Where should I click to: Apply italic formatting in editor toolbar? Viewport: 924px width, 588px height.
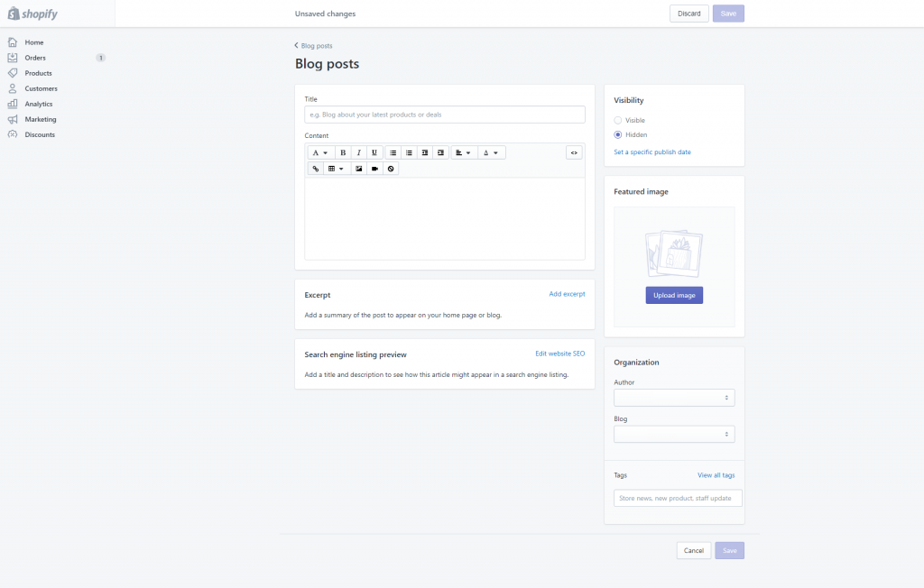point(358,153)
